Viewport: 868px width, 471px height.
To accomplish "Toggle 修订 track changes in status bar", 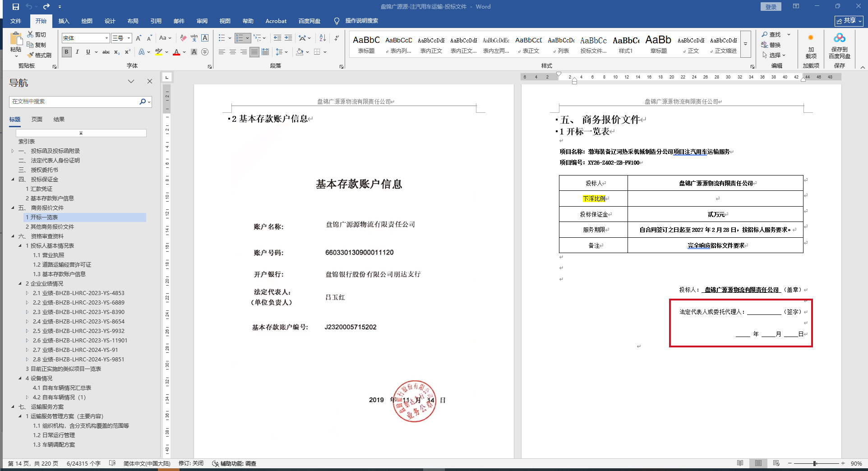I will pos(191,463).
